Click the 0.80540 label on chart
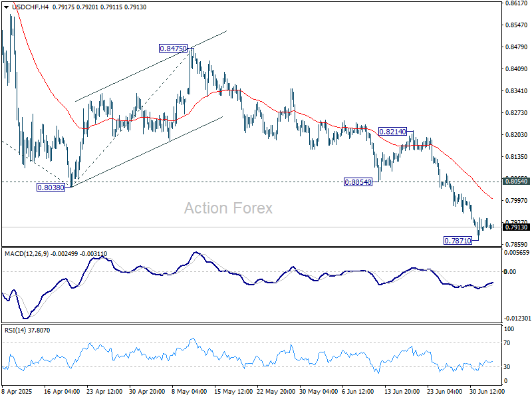Image resolution: width=532 pixels, height=399 pixels. [358, 182]
